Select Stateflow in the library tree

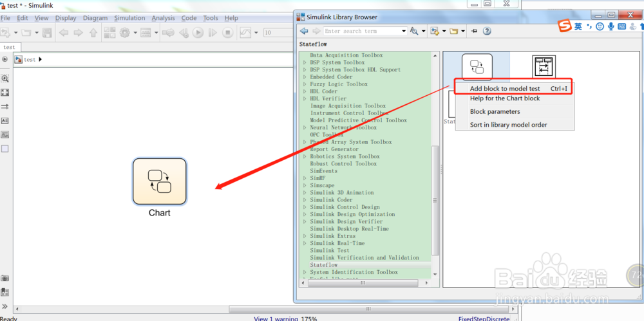(x=324, y=265)
